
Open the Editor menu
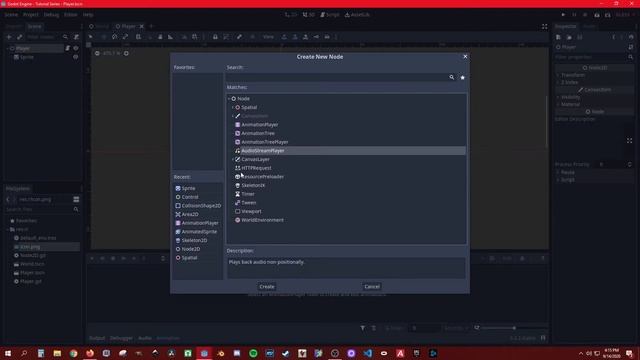(71, 15)
